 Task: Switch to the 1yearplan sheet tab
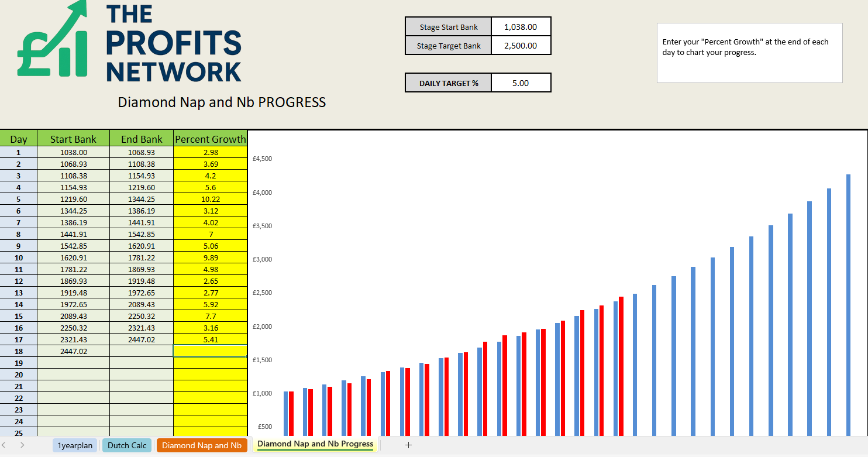point(75,445)
